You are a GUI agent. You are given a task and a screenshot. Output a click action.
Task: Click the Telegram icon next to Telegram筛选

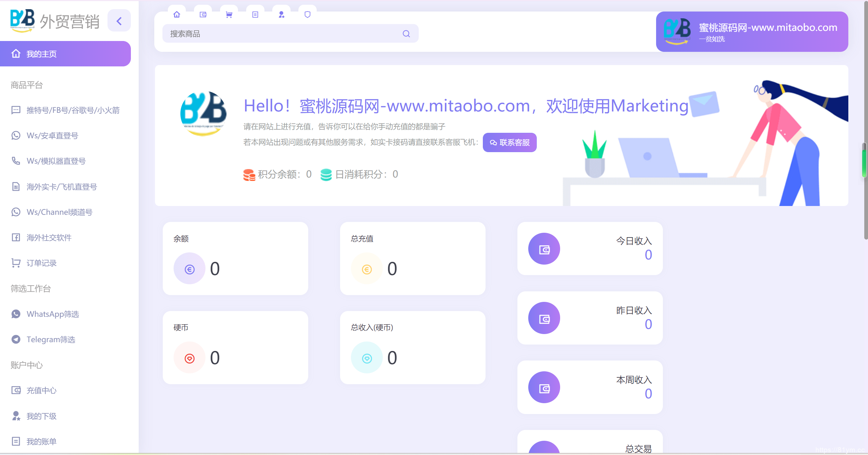click(x=16, y=339)
